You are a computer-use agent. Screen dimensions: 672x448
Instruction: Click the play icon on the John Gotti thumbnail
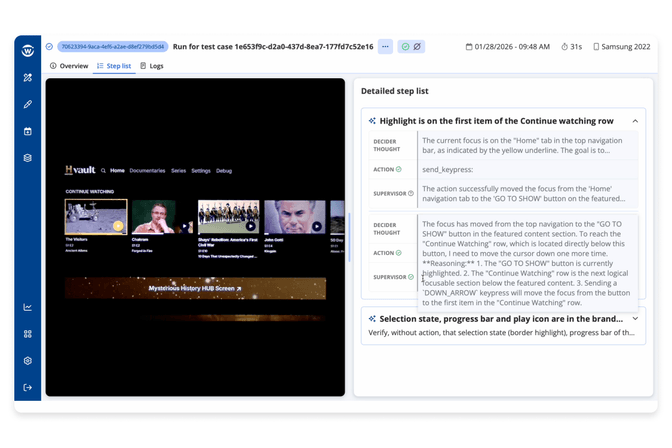[317, 226]
